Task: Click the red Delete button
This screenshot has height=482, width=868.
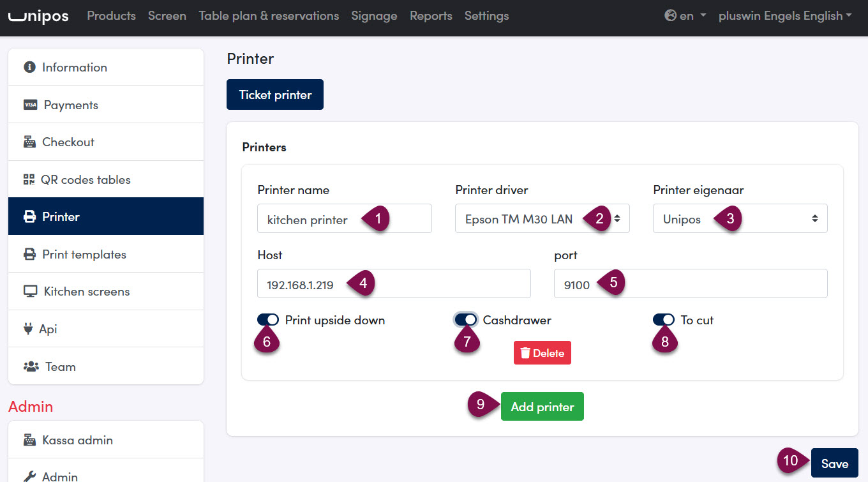Action: click(542, 353)
